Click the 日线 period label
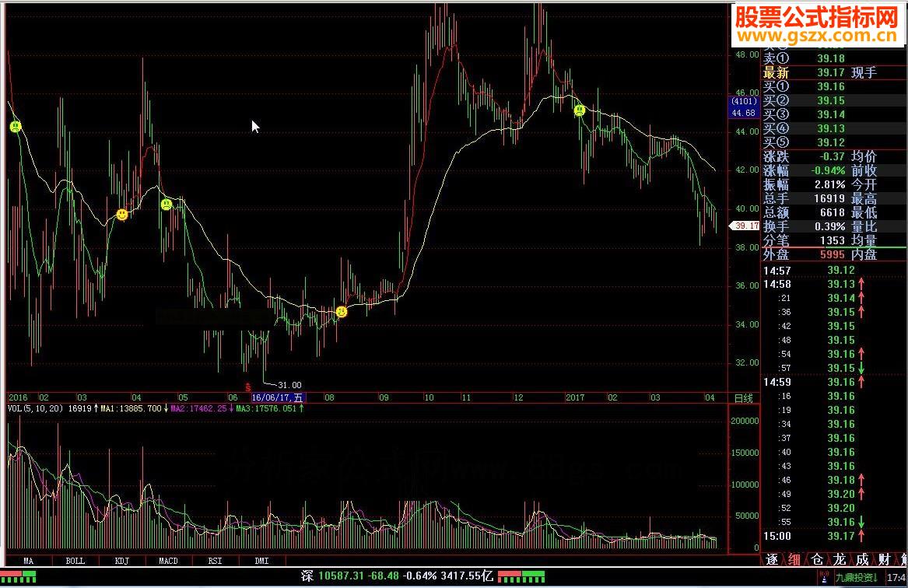 click(x=744, y=398)
